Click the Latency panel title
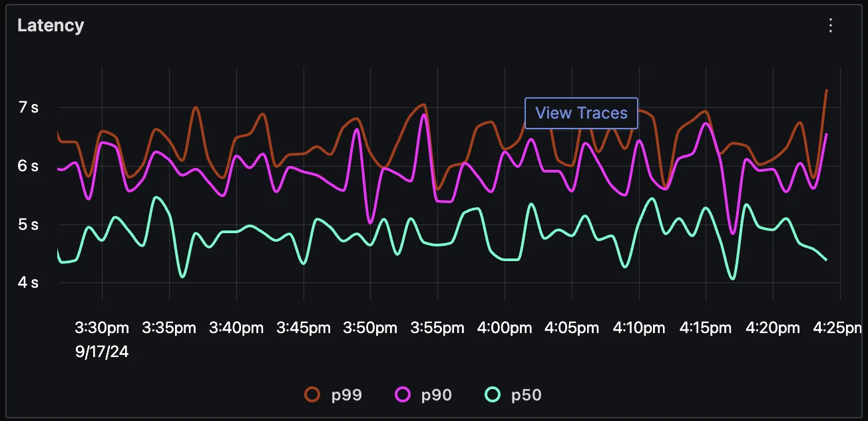 [x=51, y=25]
